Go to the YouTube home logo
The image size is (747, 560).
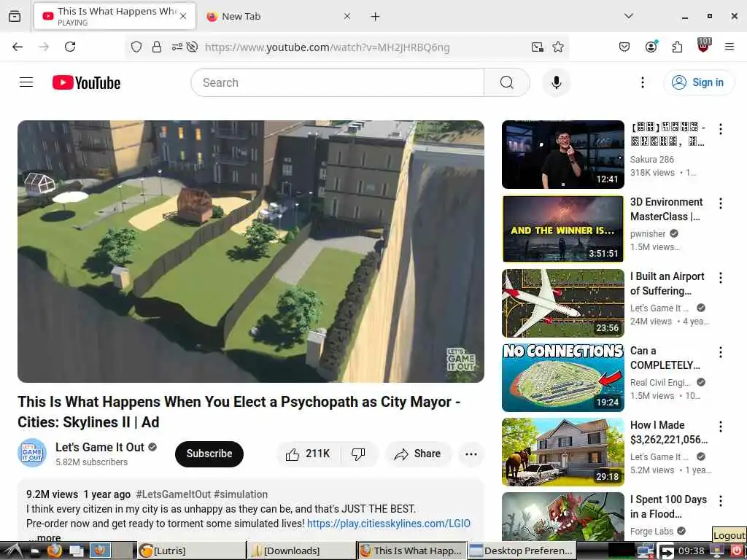point(86,82)
